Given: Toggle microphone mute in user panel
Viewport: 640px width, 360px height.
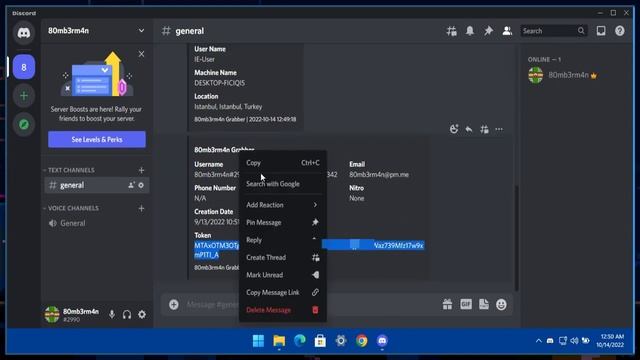Looking at the screenshot, I should tap(112, 315).
